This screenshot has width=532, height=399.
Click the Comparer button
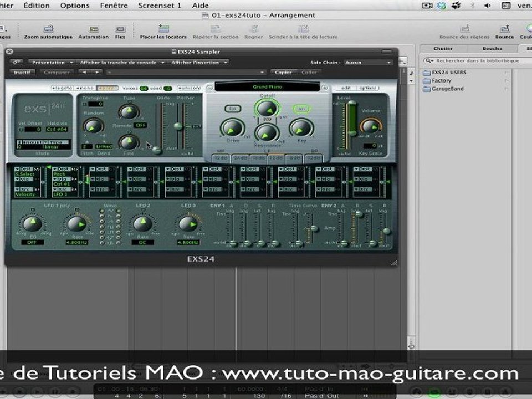tap(57, 72)
